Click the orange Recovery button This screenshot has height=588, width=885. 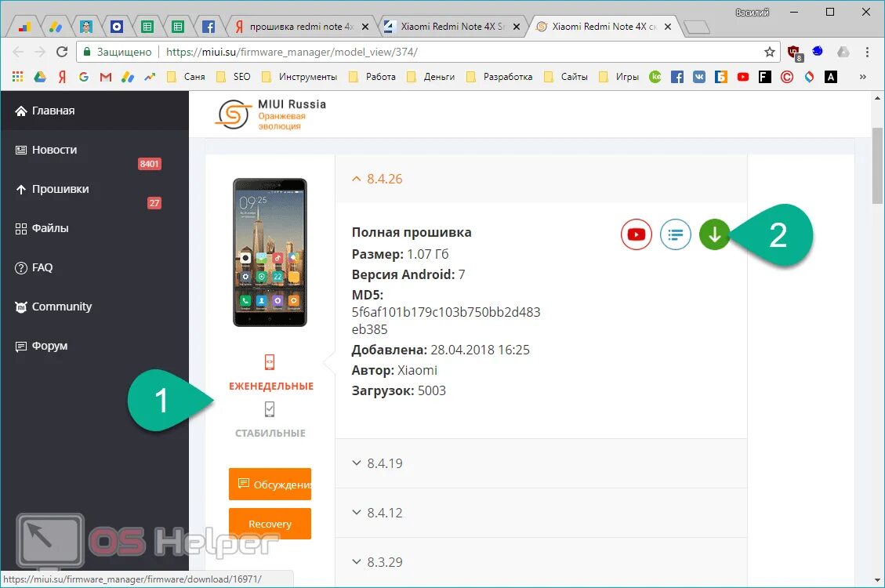[x=270, y=524]
